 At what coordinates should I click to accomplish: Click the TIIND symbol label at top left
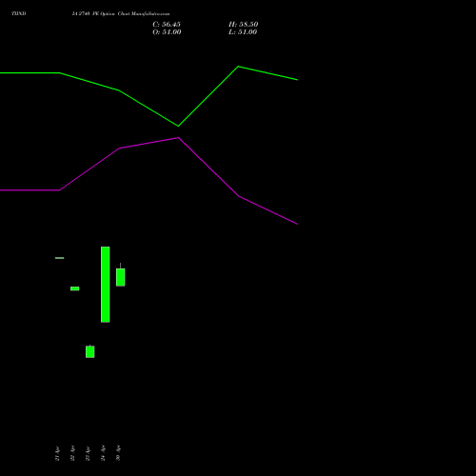click(x=19, y=13)
